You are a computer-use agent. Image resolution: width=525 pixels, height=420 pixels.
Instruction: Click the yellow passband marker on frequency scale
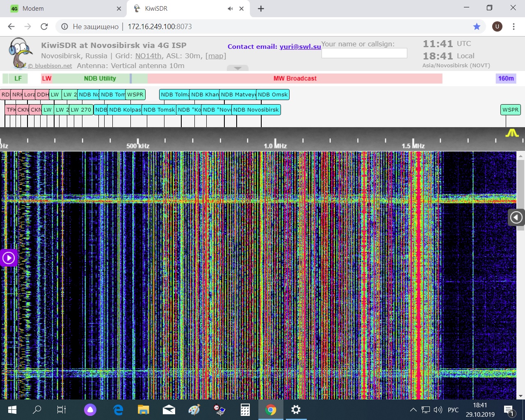(x=511, y=133)
